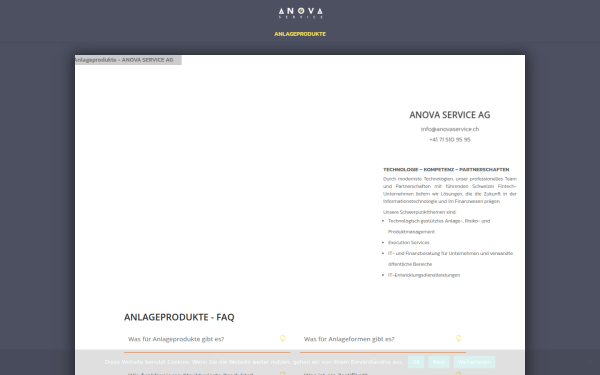Select the 'ANLAGEPRODUKTE - FAQ' heading

(x=179, y=317)
